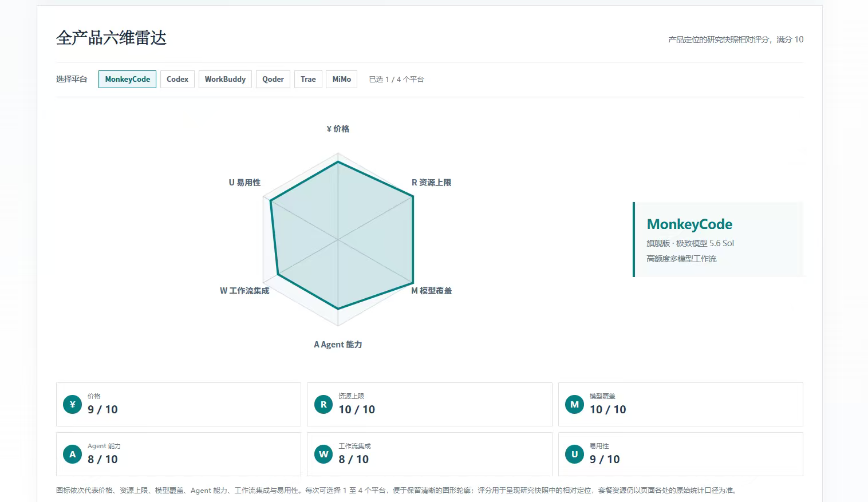
Task: Click the 工作流集成 8 / 10 score value
Action: (354, 460)
